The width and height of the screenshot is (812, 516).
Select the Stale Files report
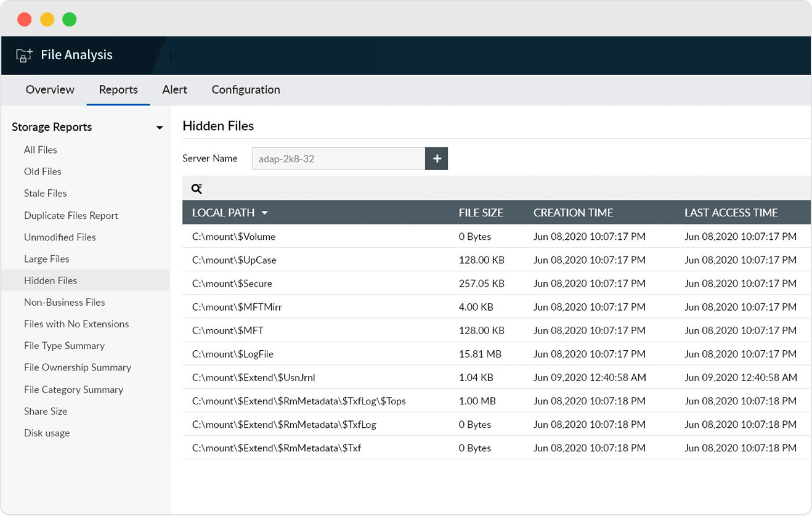click(45, 193)
